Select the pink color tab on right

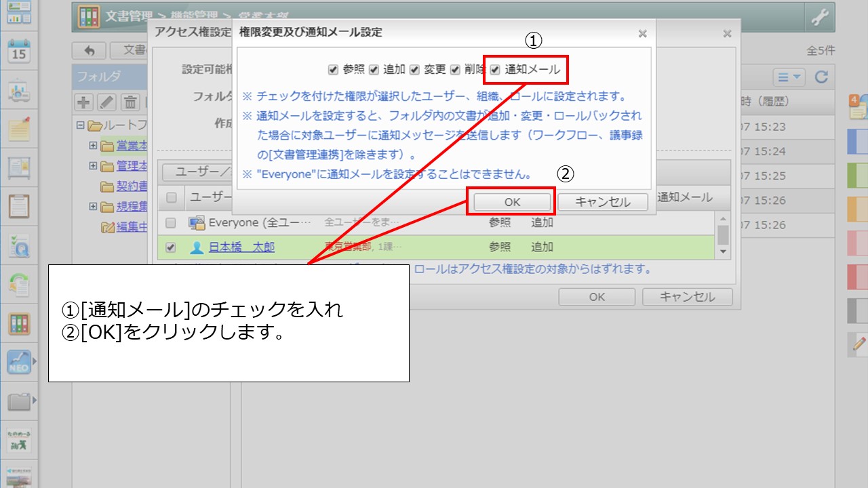coord(858,243)
